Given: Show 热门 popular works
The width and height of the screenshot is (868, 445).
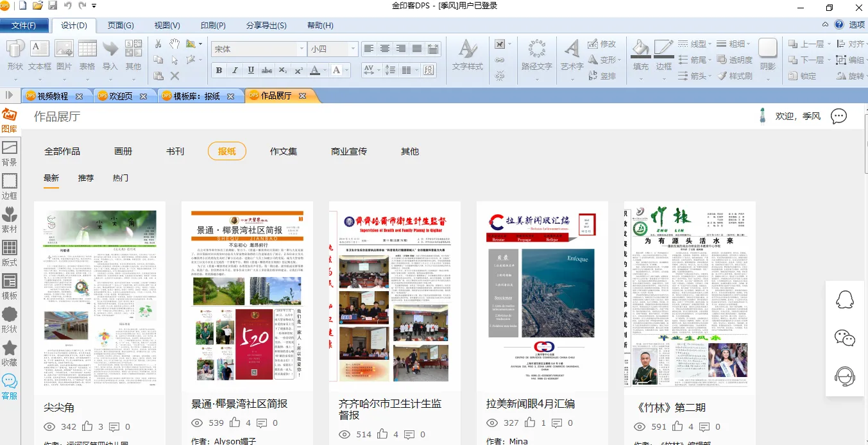Looking at the screenshot, I should tap(121, 178).
